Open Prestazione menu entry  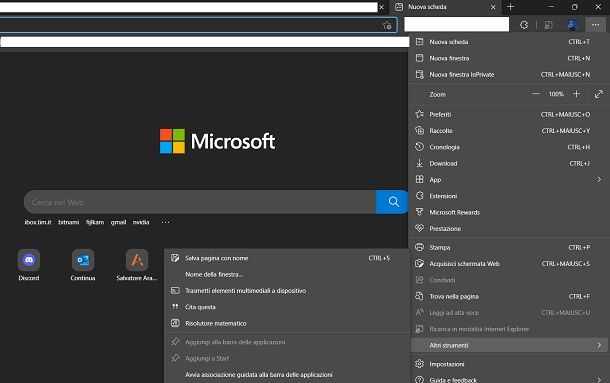tap(508, 228)
